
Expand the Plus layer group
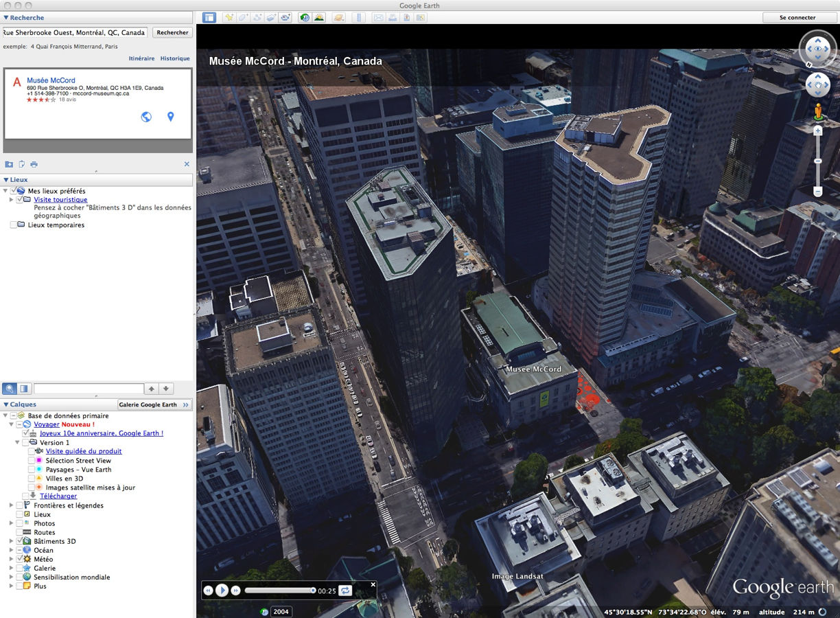pyautogui.click(x=11, y=586)
